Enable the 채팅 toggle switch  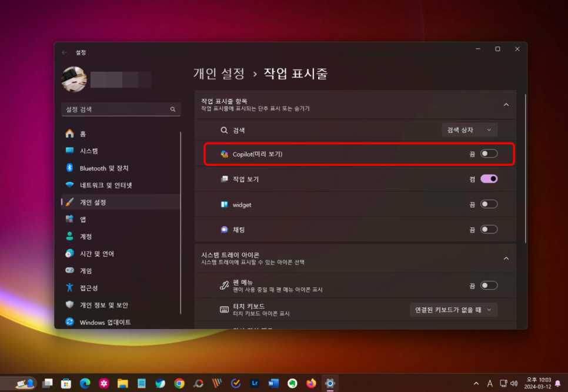[489, 229]
